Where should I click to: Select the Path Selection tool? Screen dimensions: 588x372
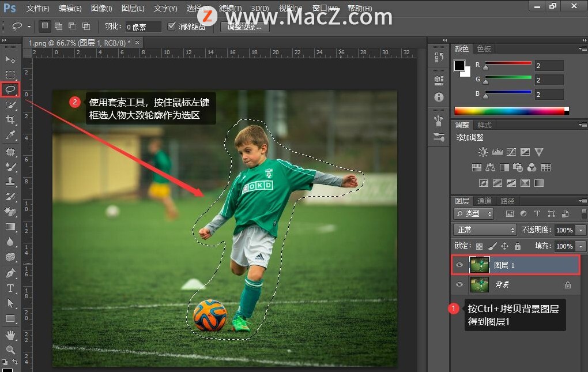tap(10, 303)
